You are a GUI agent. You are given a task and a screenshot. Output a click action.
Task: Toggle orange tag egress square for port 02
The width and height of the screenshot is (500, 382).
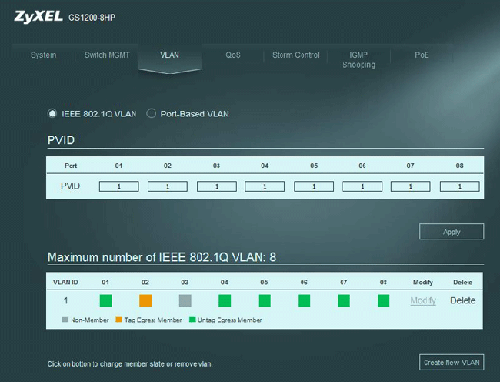[145, 301]
